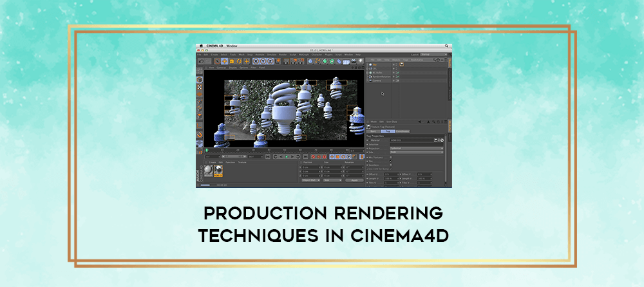The width and height of the screenshot is (644, 287).
Task: Open Material Manager Texture menu
Action: 242,162
